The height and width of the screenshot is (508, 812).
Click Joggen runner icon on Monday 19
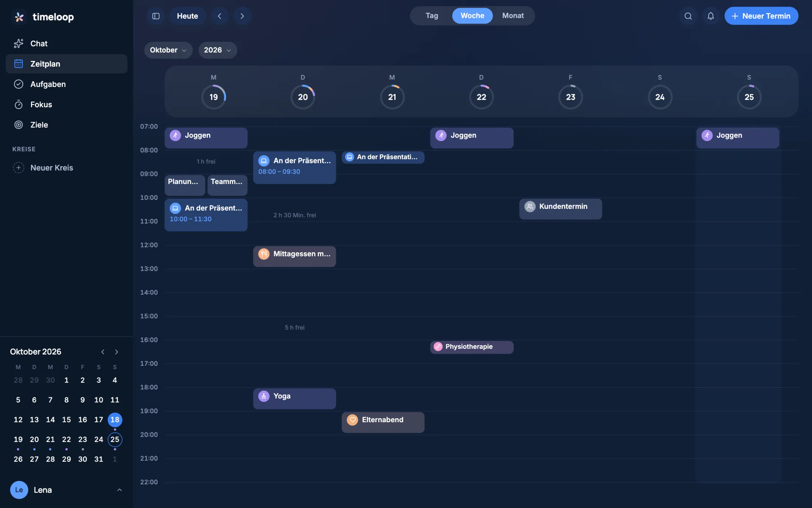click(175, 135)
